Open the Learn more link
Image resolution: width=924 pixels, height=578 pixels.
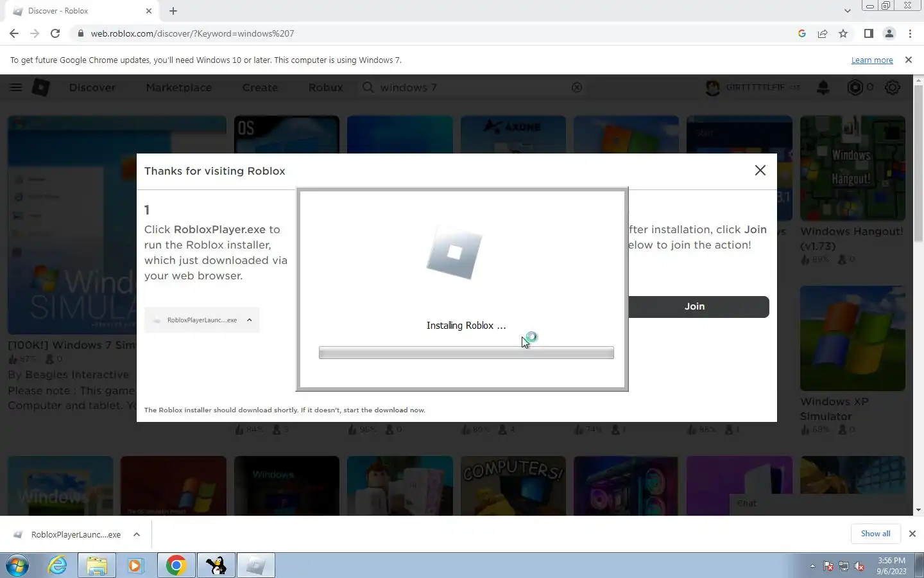point(872,60)
